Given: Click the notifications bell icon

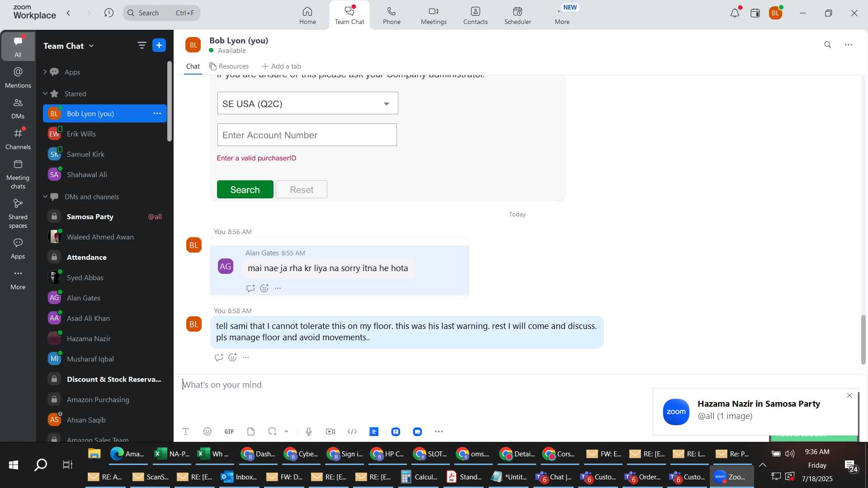Looking at the screenshot, I should (x=735, y=13).
